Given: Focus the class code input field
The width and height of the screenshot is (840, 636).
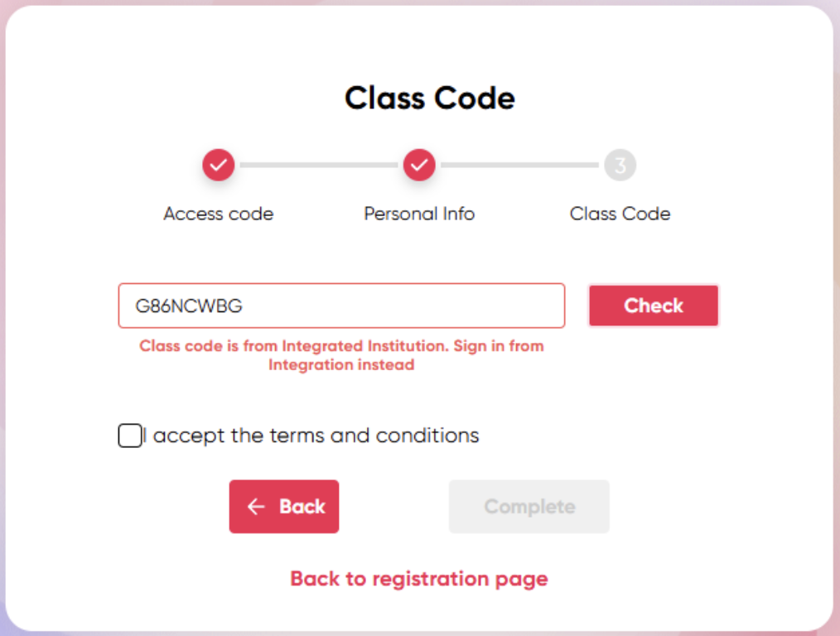Looking at the screenshot, I should point(398,306).
